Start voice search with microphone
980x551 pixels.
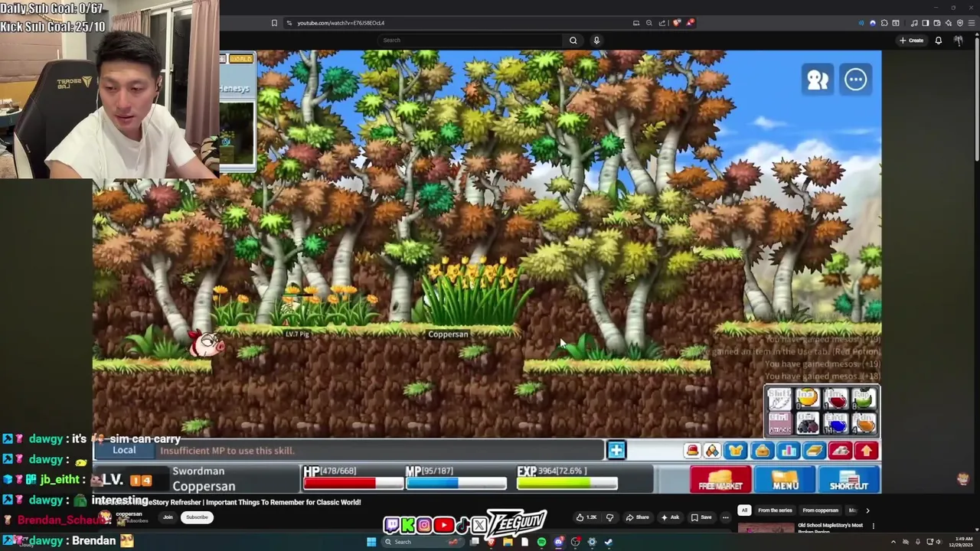[x=596, y=40]
